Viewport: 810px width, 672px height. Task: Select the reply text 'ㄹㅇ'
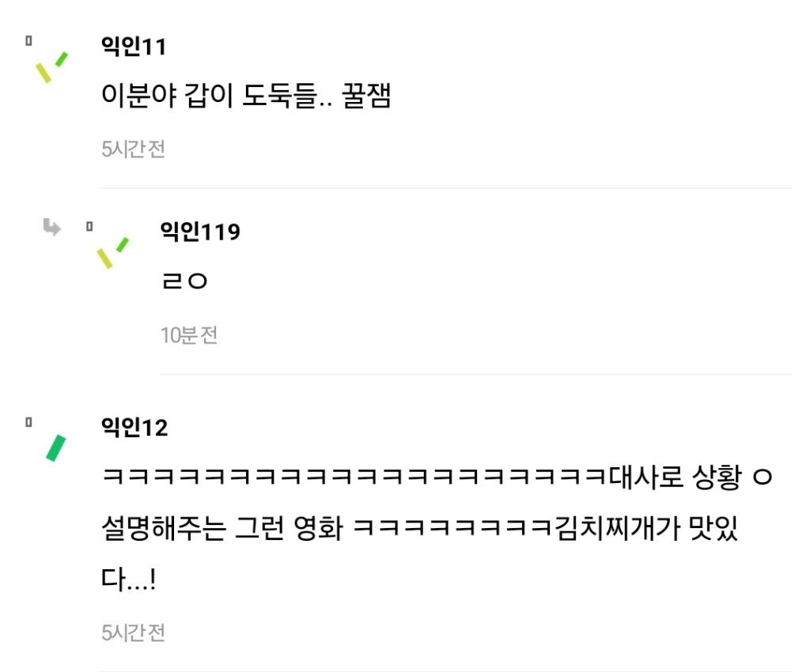(x=184, y=281)
